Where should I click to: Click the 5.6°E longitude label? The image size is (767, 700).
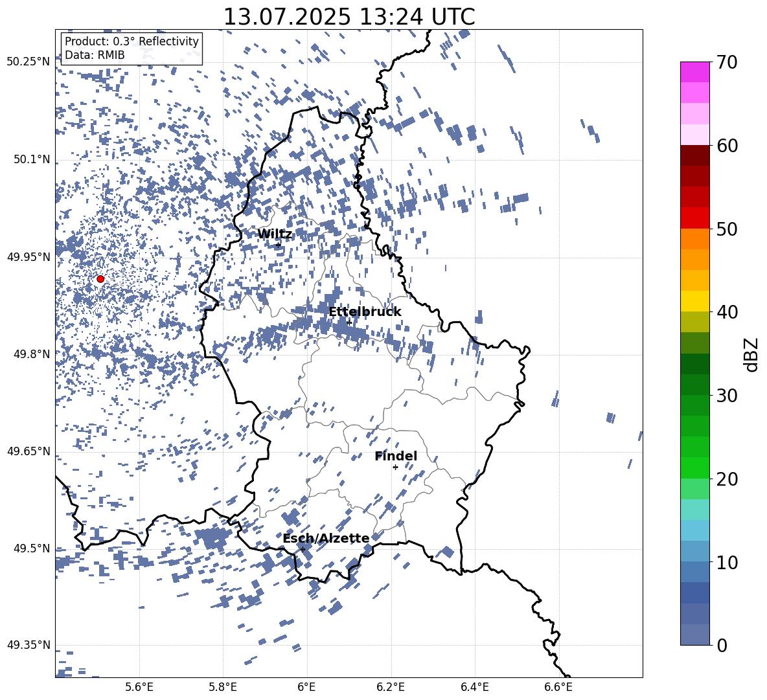pos(139,687)
